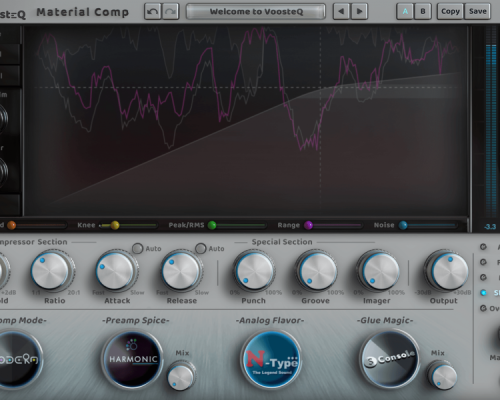500x400 pixels.
Task: Go to previous preset with left arrow
Action: [341, 11]
